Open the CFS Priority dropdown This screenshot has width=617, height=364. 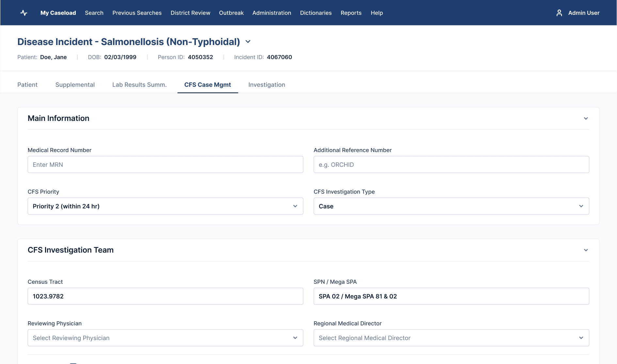click(166, 206)
